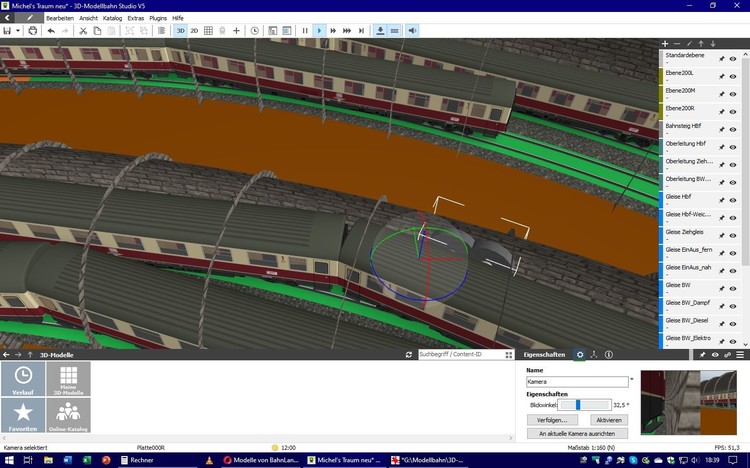Add a new layer with plus icon
The width and height of the screenshot is (750, 468).
pos(665,44)
